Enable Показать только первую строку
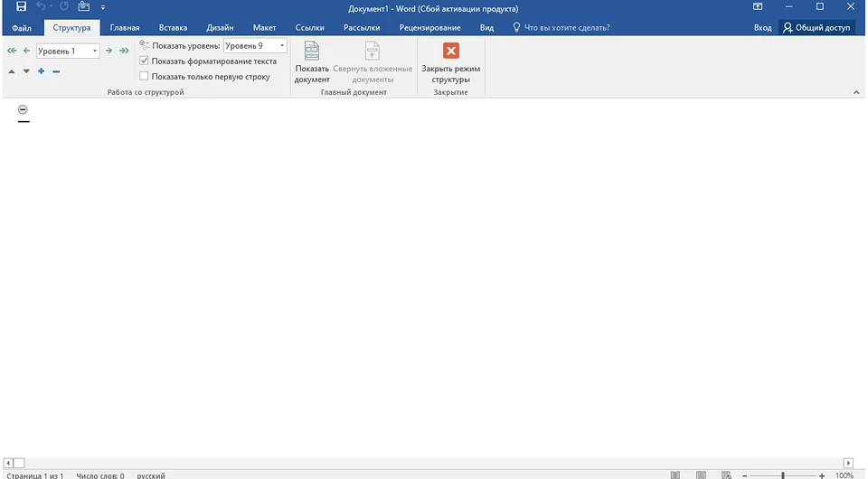 click(x=145, y=77)
